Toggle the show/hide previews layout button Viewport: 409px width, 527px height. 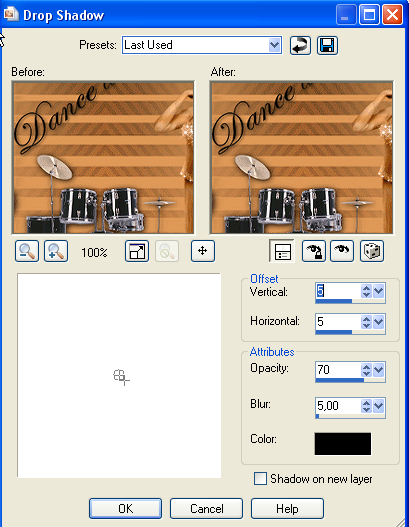tap(282, 251)
